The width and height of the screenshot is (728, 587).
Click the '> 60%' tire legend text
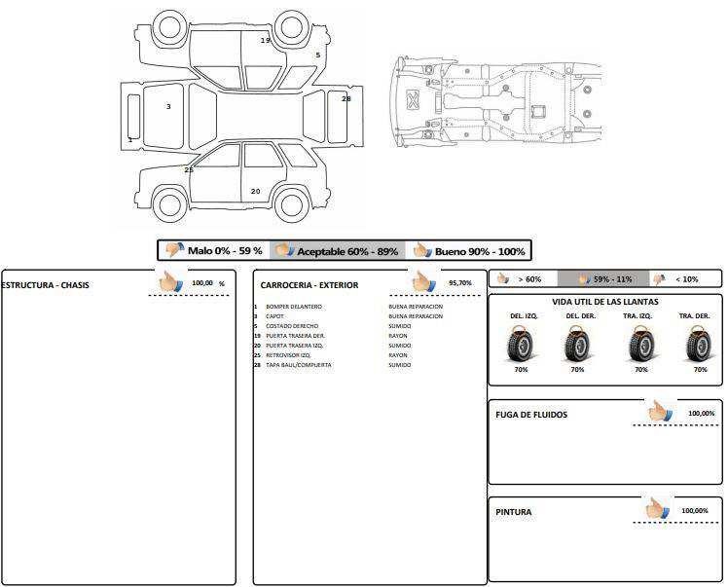tap(529, 279)
